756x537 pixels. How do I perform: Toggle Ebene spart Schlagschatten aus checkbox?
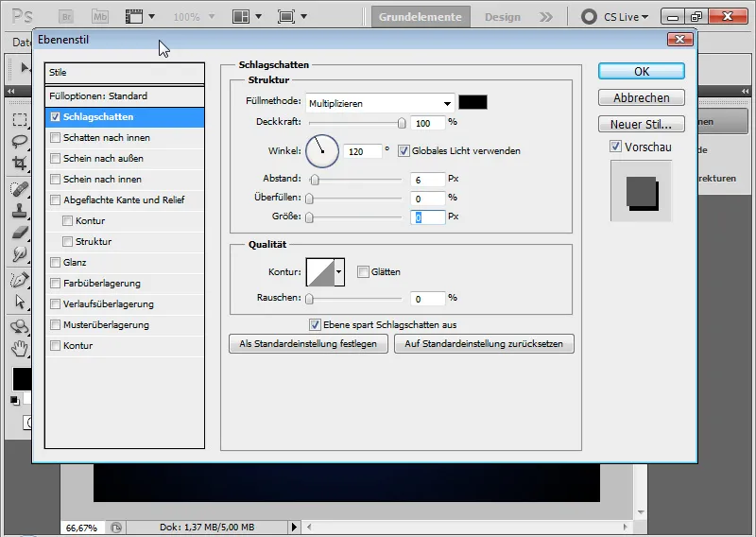[315, 324]
